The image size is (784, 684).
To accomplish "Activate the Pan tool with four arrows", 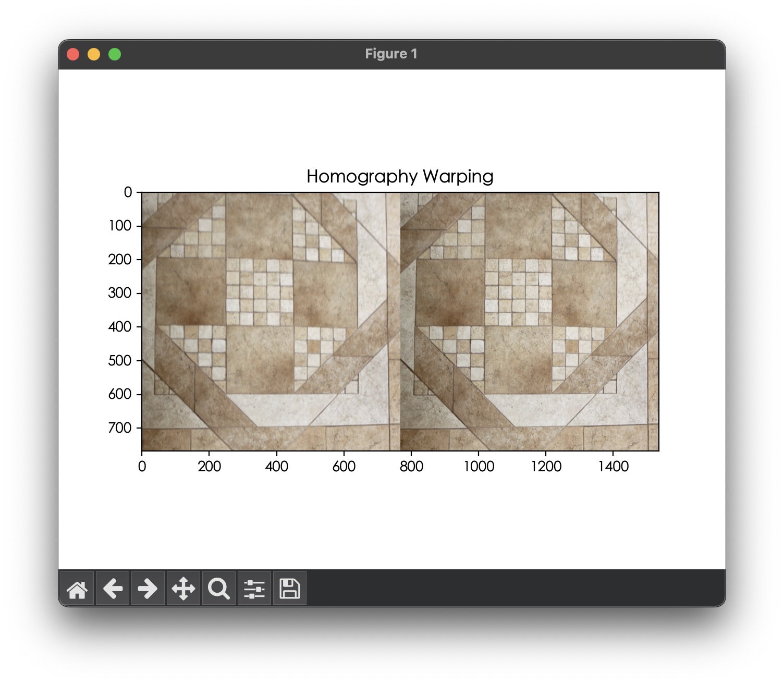I will [183, 589].
